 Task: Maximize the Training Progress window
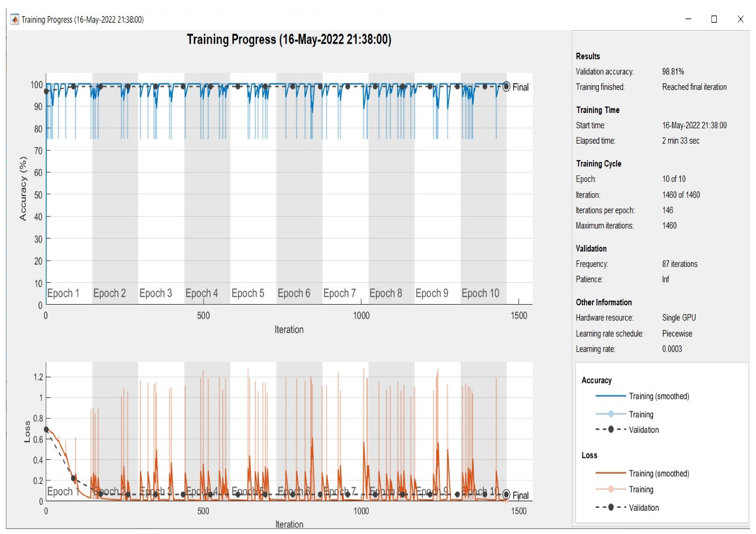pos(714,19)
